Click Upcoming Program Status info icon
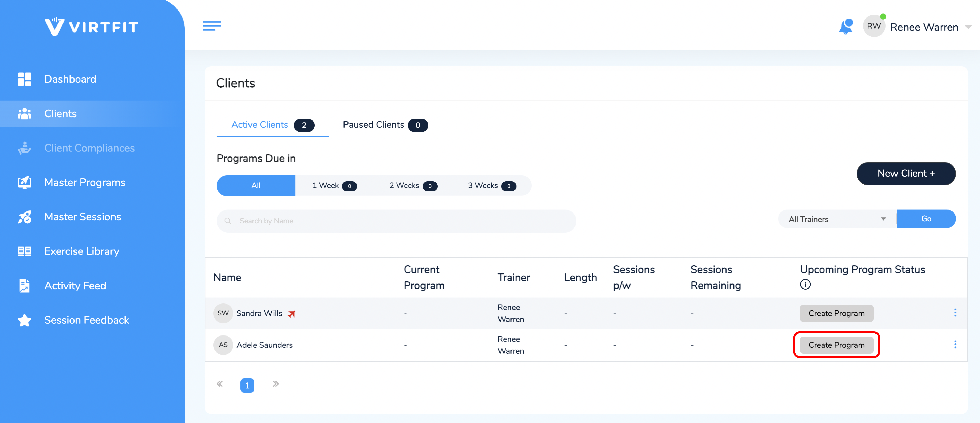Viewport: 980px width, 423px height. tap(805, 284)
